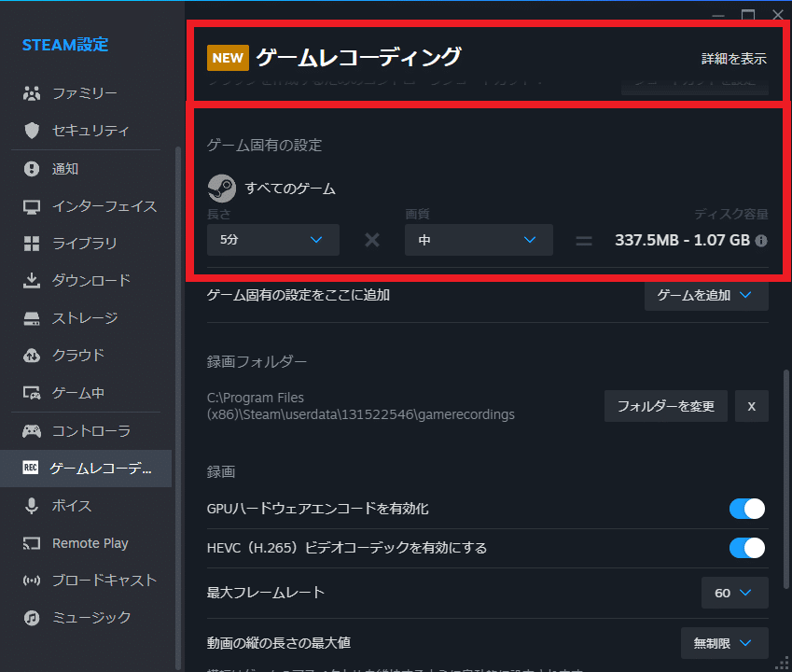This screenshot has height=672, width=792.
Task: Click the Cloud sync icon
Action: (32, 356)
